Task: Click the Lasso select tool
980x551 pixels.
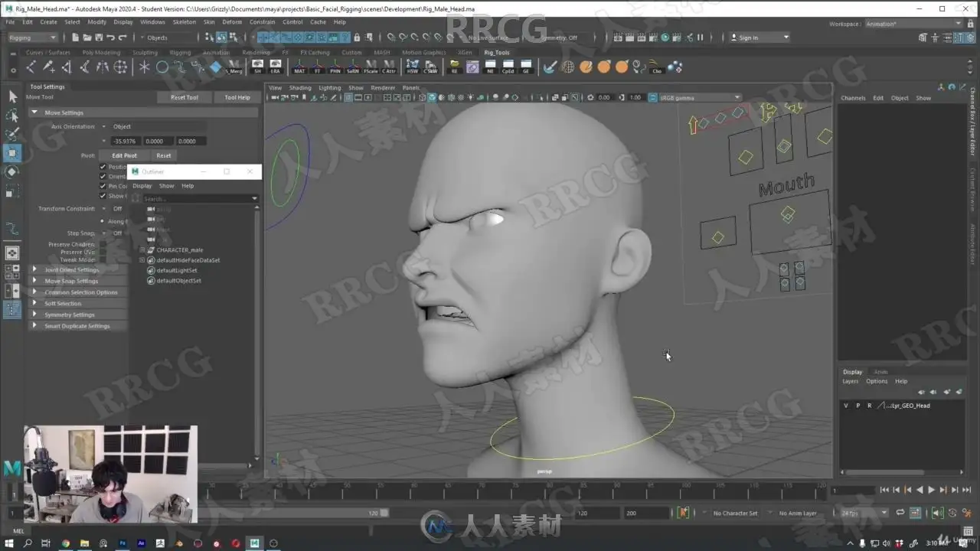Action: [x=12, y=115]
